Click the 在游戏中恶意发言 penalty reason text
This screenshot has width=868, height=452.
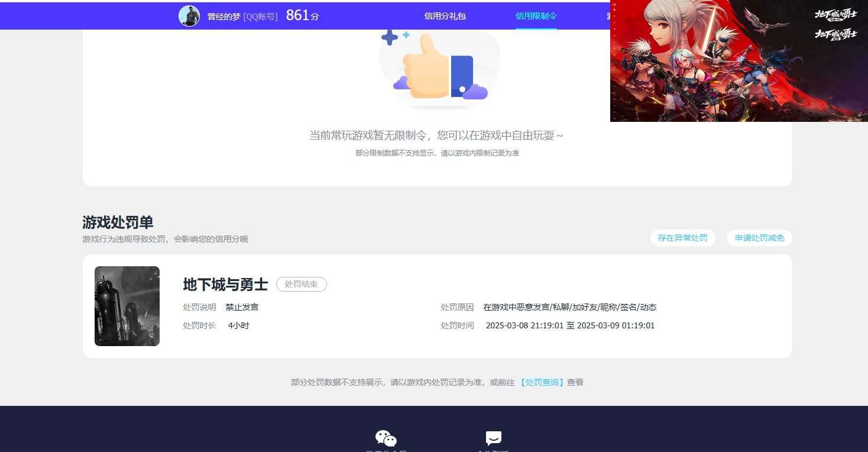coord(570,307)
